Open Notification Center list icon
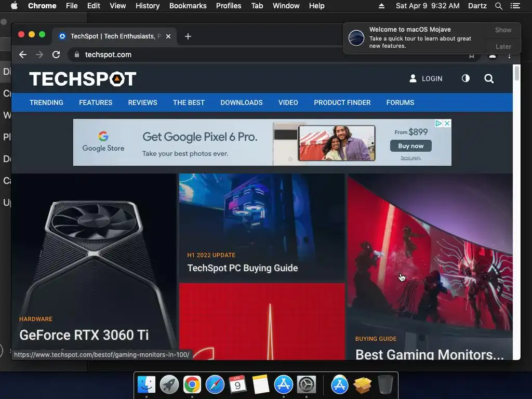This screenshot has width=532, height=399. point(515,6)
